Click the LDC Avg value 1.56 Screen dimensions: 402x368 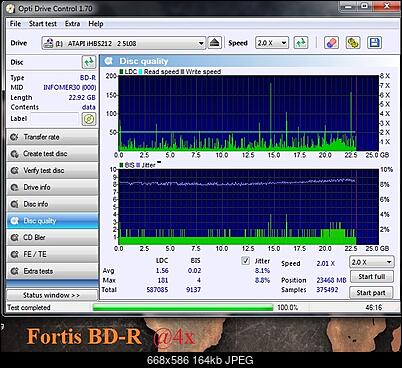tap(162, 270)
